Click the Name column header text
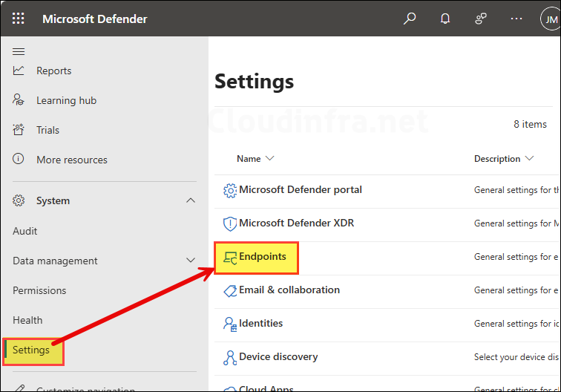This screenshot has width=561, height=392. tap(249, 159)
